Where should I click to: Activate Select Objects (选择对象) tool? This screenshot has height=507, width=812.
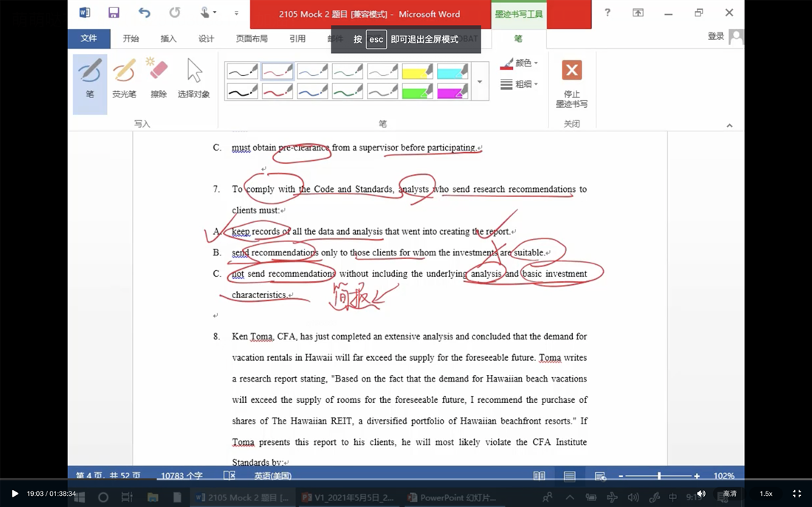pos(193,77)
